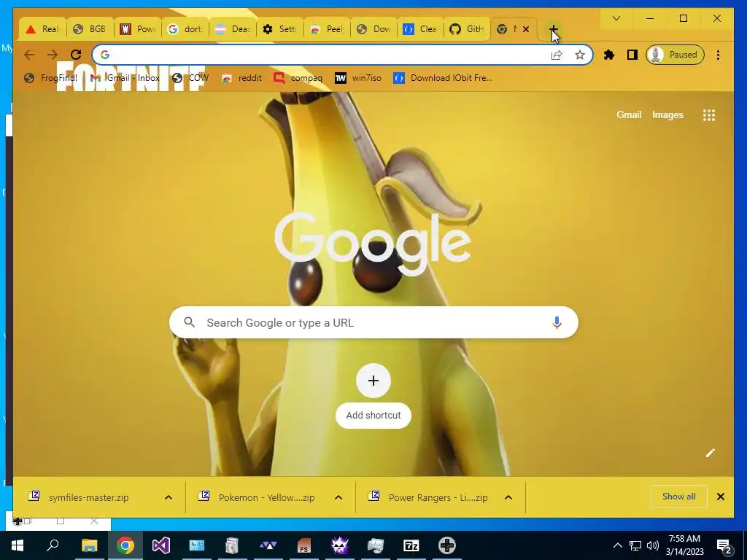Switch to the Dead tab
Viewport: 747px width, 560px height.
click(x=233, y=29)
